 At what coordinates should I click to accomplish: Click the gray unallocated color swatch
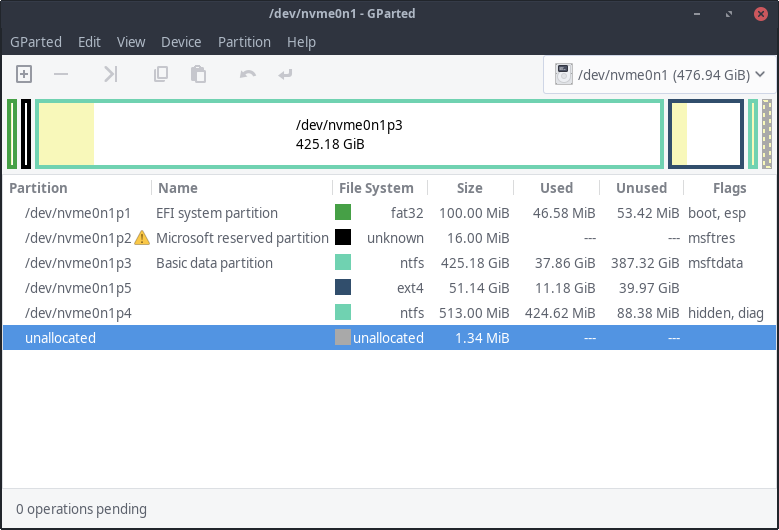point(343,337)
